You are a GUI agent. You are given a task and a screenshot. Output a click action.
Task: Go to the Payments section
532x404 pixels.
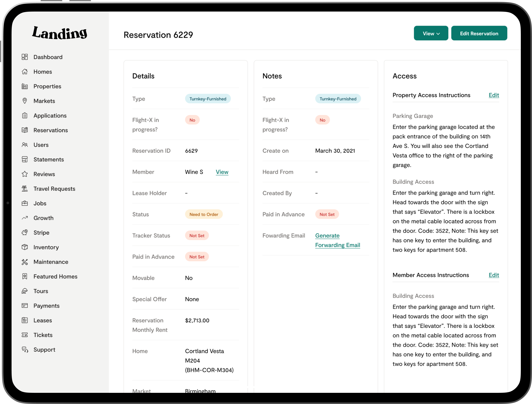pos(46,306)
